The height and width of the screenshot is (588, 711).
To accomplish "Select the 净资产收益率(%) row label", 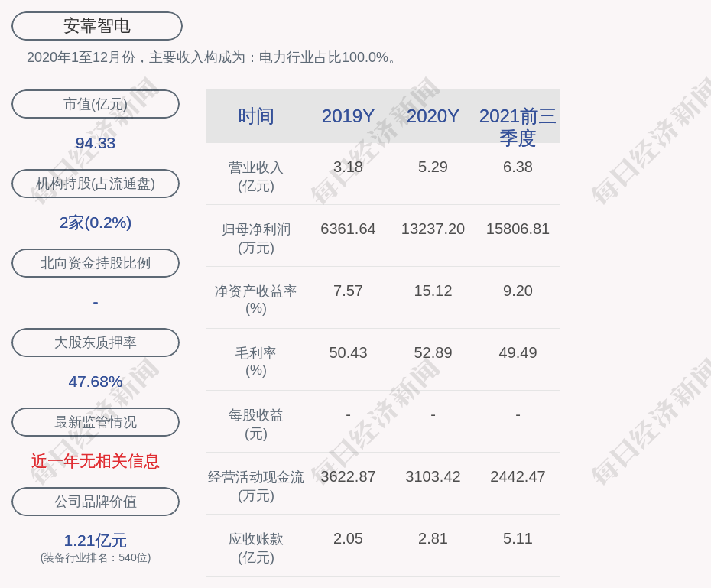I will (256, 299).
